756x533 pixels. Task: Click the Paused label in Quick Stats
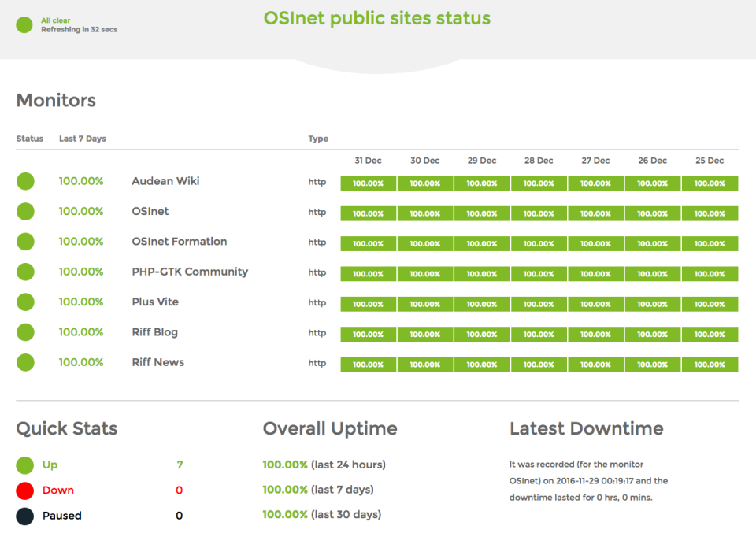click(x=61, y=516)
